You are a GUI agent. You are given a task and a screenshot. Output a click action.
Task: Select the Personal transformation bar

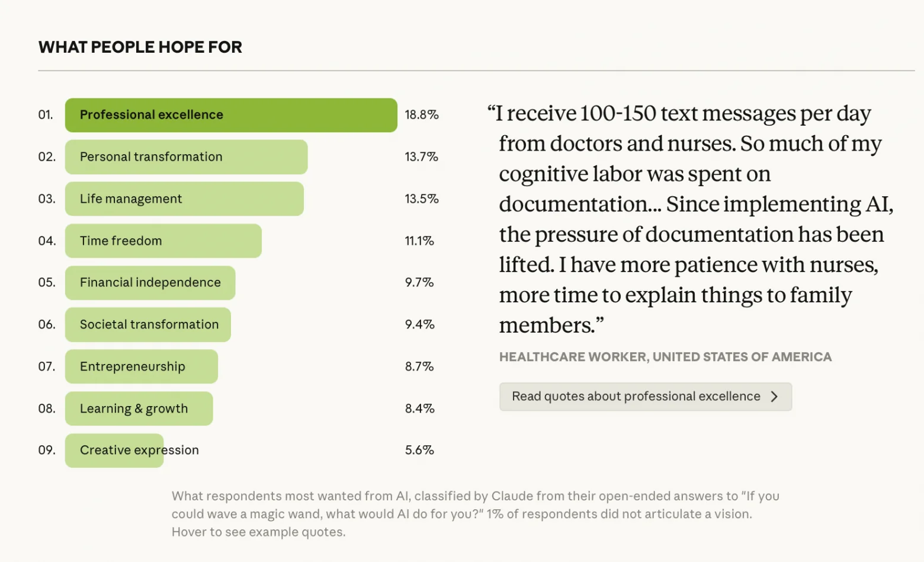click(186, 157)
